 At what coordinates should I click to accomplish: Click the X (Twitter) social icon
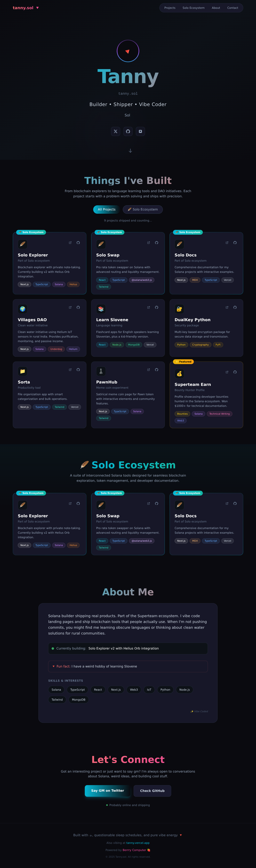coord(115,131)
